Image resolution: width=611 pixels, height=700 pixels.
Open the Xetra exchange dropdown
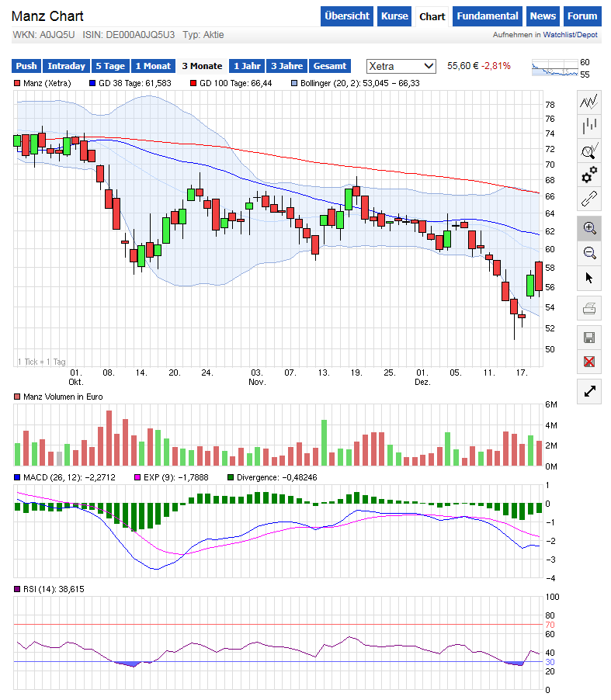click(401, 66)
